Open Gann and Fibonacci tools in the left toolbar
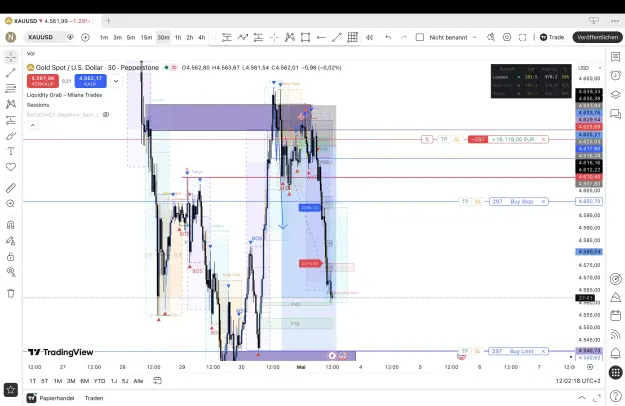 coord(11,88)
